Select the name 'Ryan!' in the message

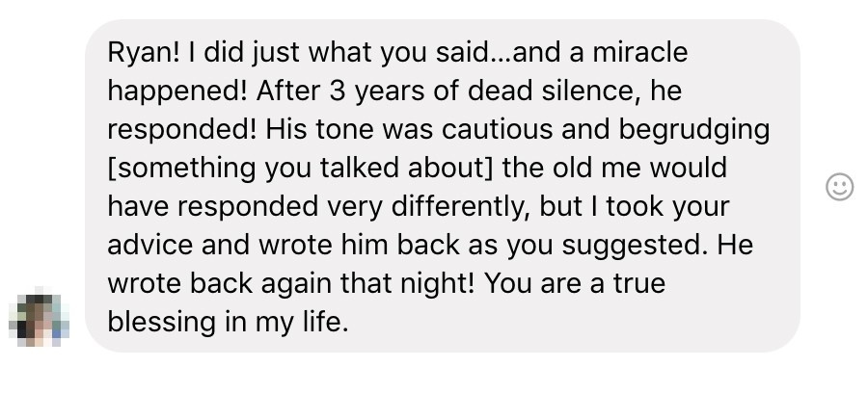pyautogui.click(x=144, y=54)
